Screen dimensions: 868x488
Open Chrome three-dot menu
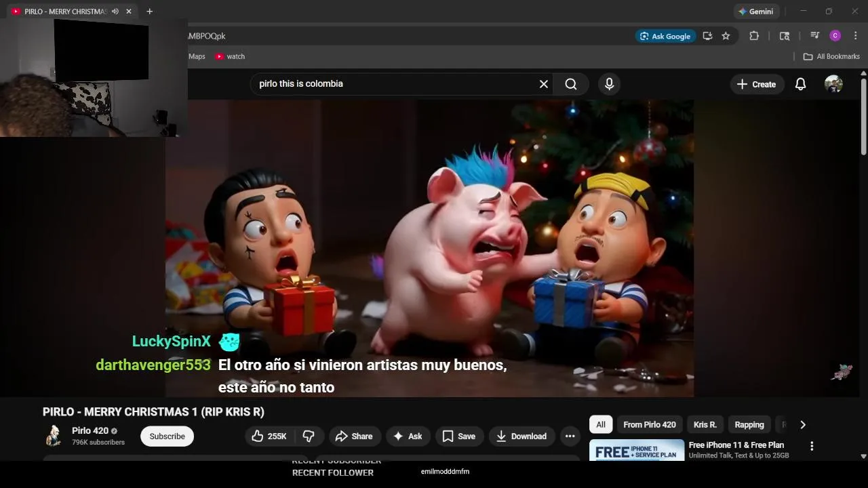coord(856,36)
